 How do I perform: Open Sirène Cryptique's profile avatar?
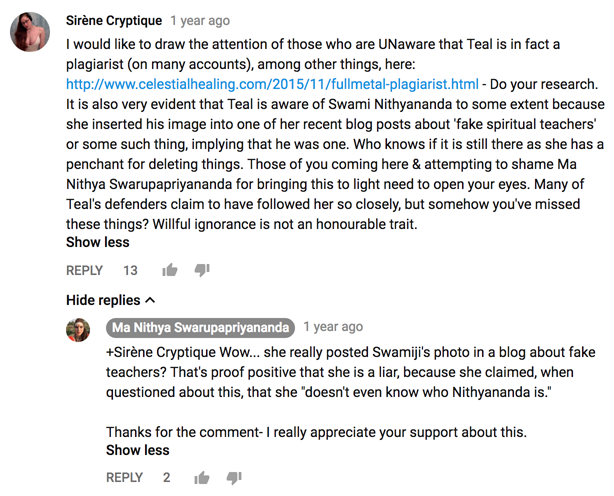pyautogui.click(x=31, y=35)
